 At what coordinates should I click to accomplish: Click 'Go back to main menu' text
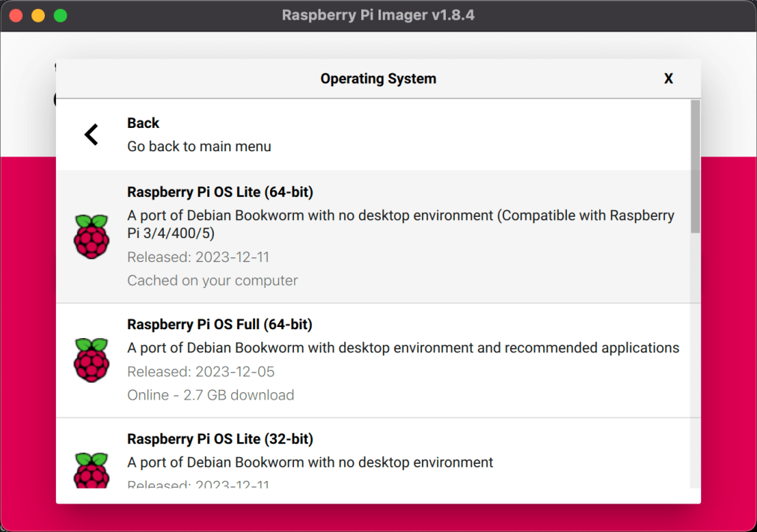[199, 146]
